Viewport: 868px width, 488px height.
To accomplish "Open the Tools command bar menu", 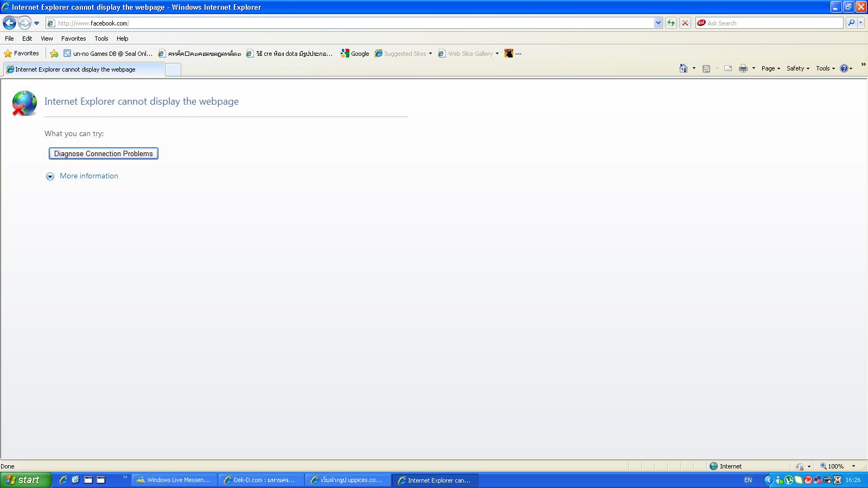I will click(x=826, y=68).
